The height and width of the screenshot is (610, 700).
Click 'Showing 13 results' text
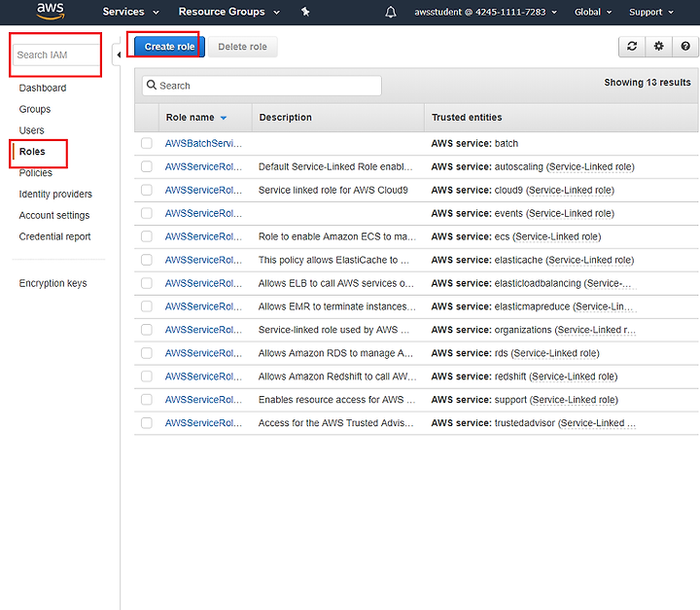(647, 83)
